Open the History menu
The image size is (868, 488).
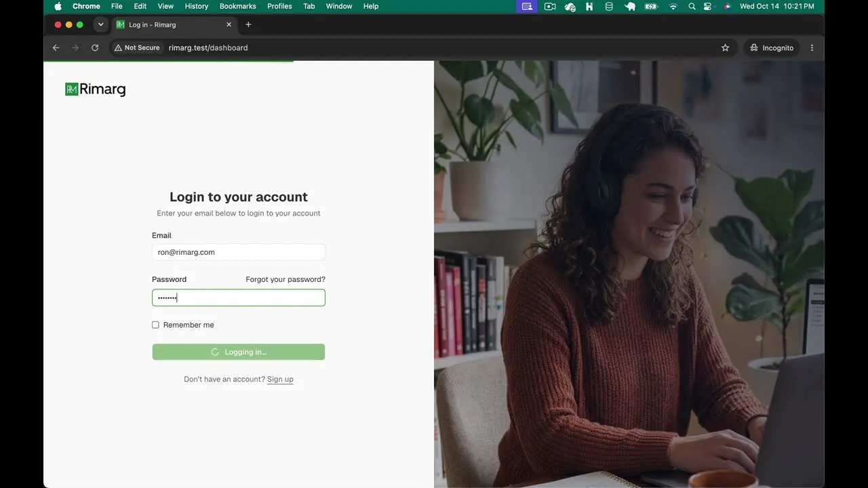point(197,6)
